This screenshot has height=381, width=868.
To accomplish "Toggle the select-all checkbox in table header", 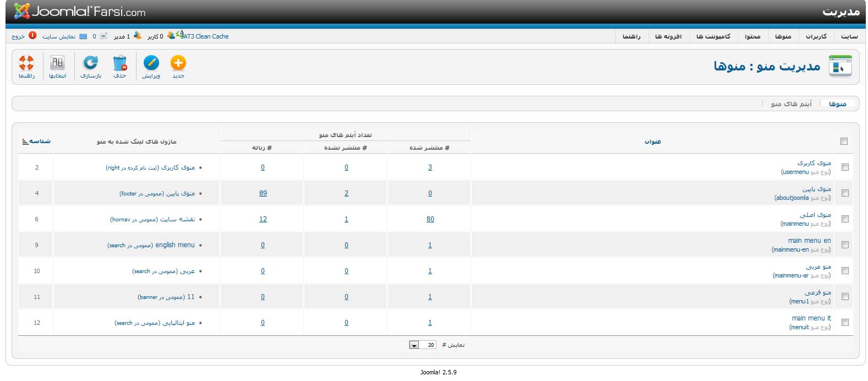I will click(x=844, y=141).
